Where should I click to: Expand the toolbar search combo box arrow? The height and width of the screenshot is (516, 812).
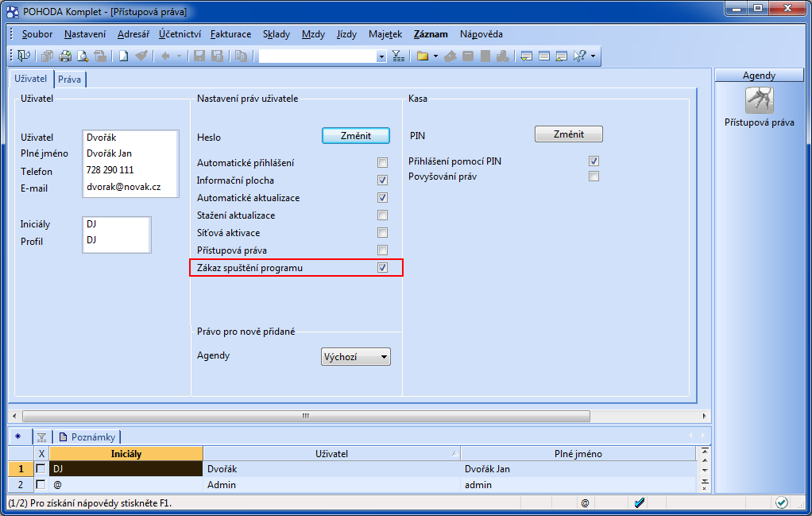pos(381,56)
